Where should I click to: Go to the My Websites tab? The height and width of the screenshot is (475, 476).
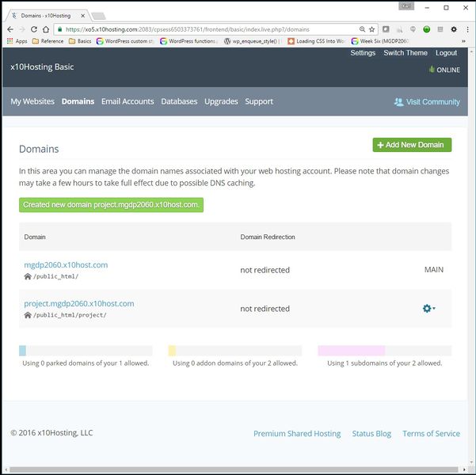[x=32, y=101]
